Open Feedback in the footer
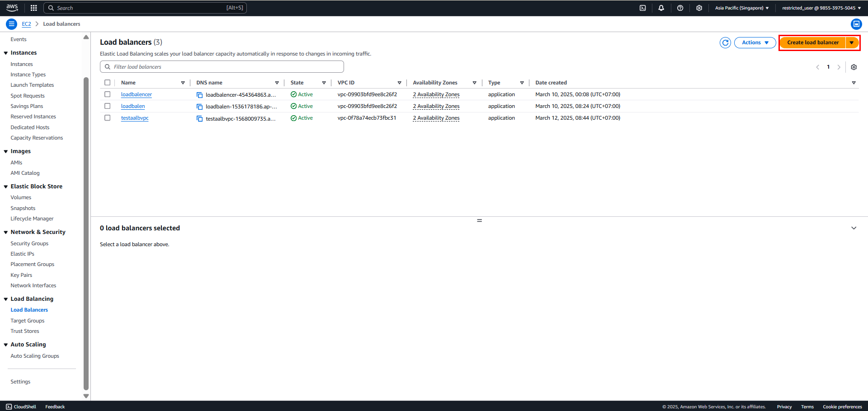This screenshot has width=868, height=411. coord(55,406)
